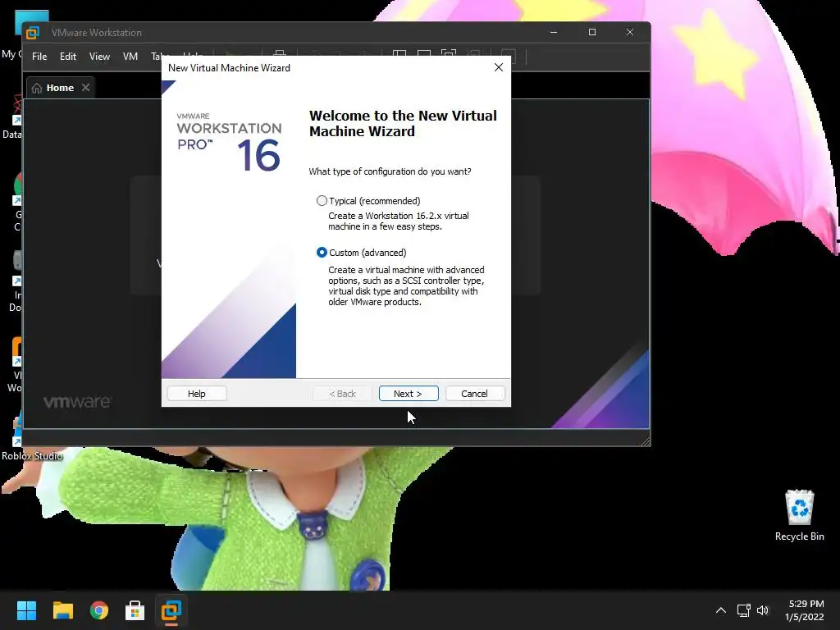The image size is (840, 630).
Task: Close the Home tab with its X
Action: 85,87
